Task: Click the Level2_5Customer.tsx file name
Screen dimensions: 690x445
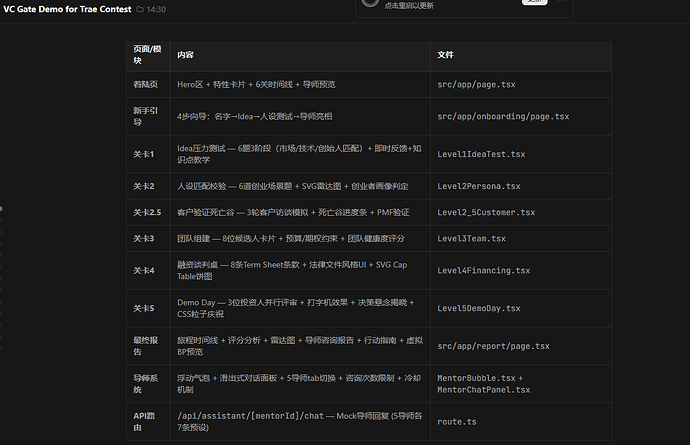Action: (x=486, y=213)
